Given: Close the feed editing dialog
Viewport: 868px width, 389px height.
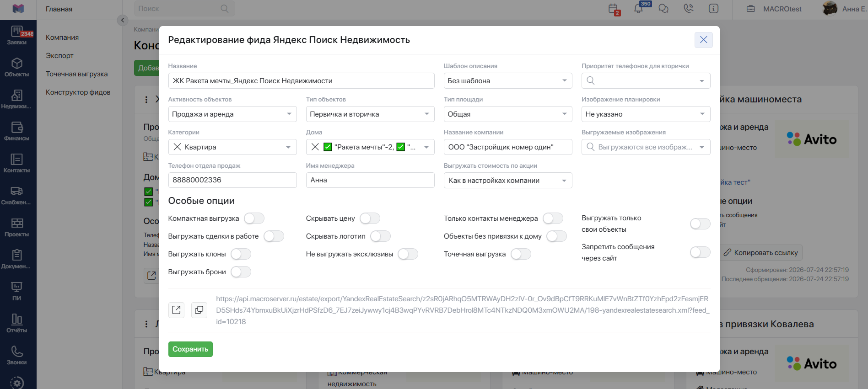Looking at the screenshot, I should point(704,40).
